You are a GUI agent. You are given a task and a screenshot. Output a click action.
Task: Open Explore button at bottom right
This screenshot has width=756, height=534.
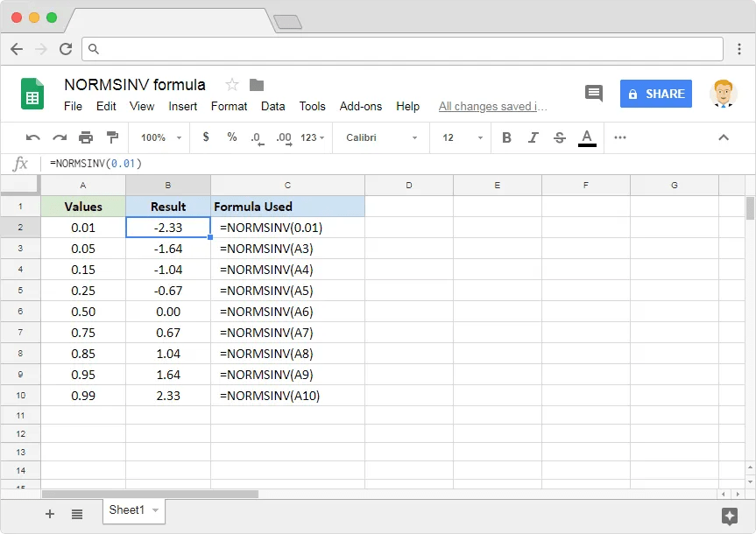(729, 516)
